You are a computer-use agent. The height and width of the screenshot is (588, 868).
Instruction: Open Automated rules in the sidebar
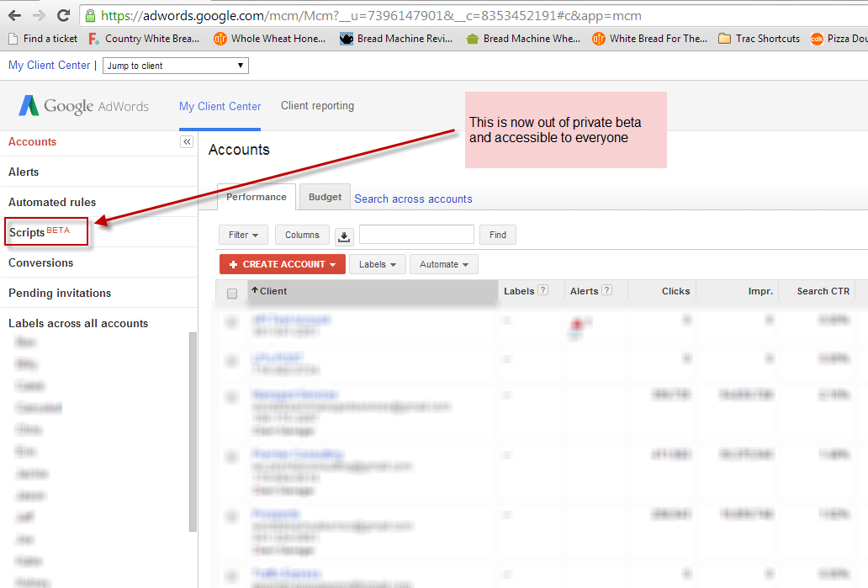(x=52, y=203)
